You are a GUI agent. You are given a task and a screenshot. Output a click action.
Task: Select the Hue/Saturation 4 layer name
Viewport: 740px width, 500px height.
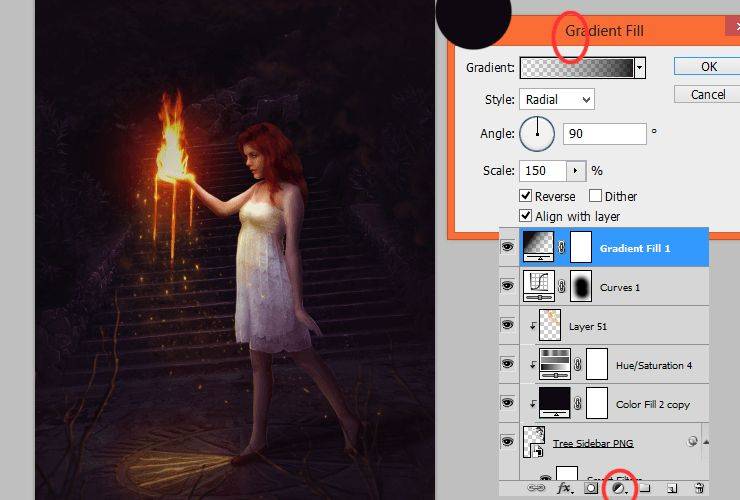654,365
